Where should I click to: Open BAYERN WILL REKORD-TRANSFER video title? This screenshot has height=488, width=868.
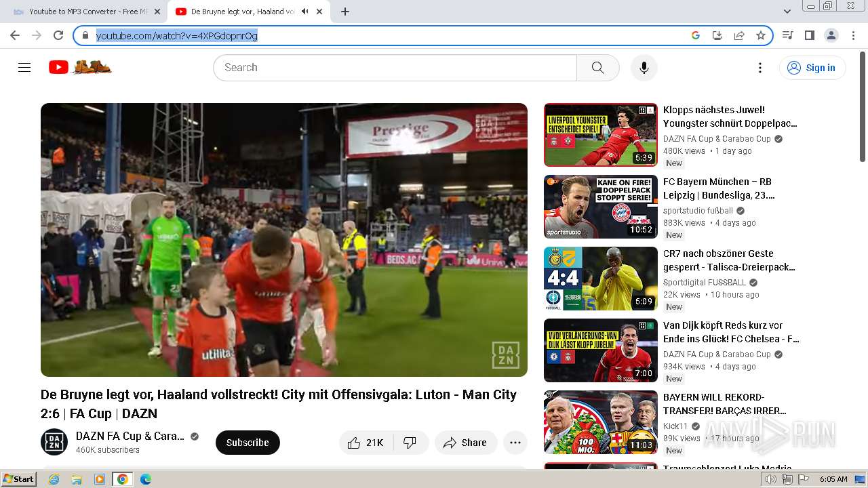pos(725,404)
